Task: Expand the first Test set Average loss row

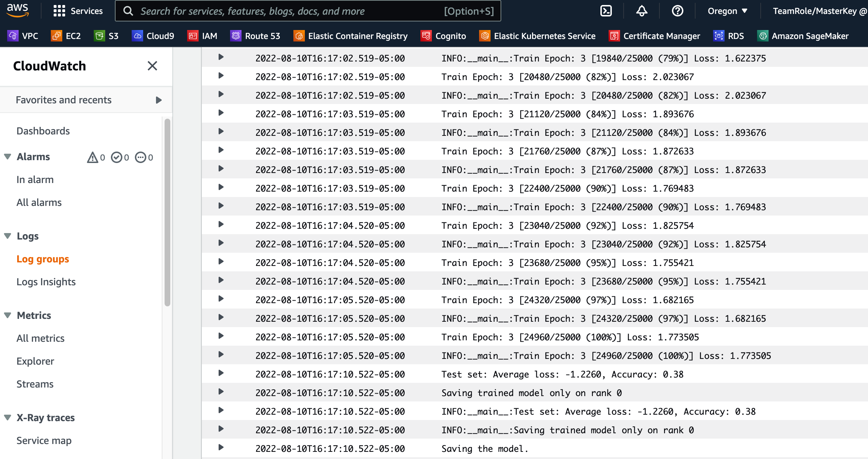Action: (221, 373)
